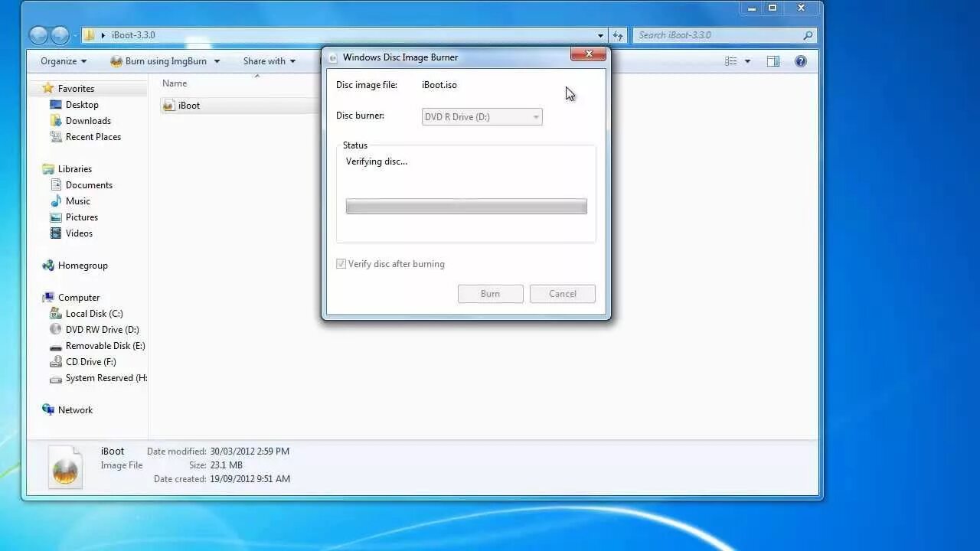This screenshot has height=551, width=980.
Task: Click the Favorites star icon
Action: click(x=48, y=88)
